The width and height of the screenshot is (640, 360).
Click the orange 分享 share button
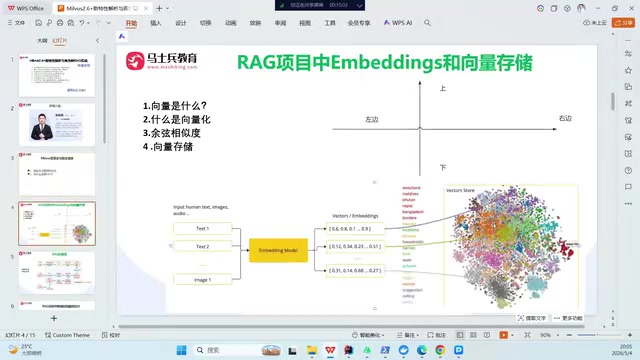click(623, 23)
